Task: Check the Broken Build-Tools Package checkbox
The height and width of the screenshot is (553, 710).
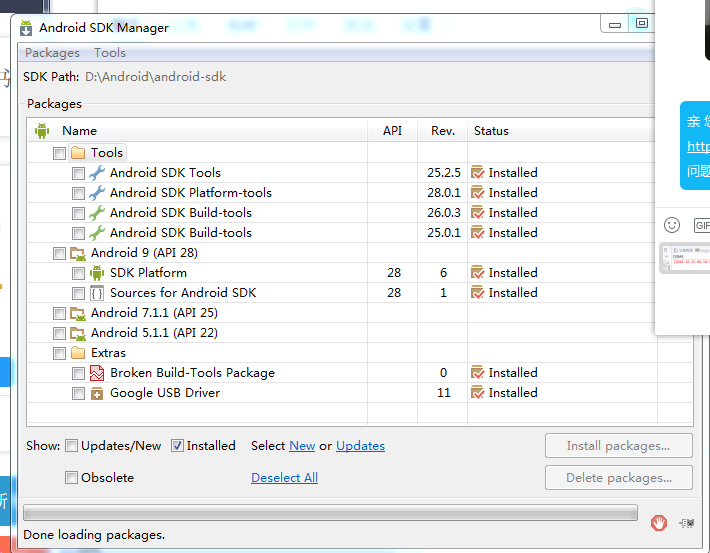Action: click(78, 373)
